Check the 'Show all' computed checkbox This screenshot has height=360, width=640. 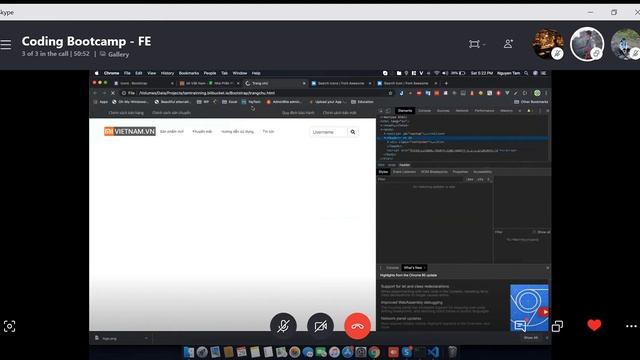point(534,232)
